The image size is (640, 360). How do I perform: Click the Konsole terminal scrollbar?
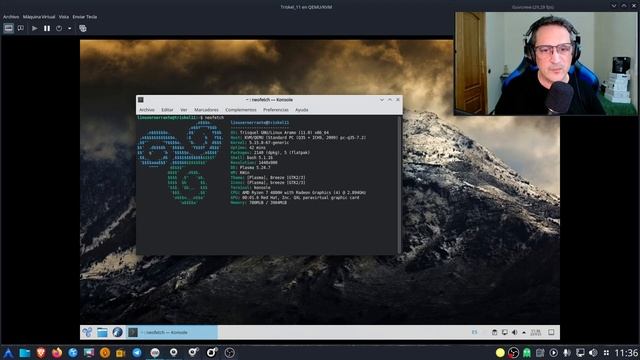coord(399,184)
